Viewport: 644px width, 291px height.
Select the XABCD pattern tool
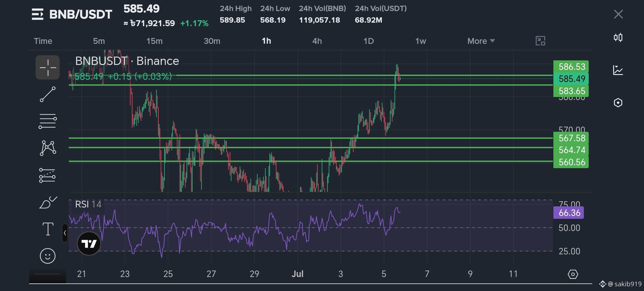tap(48, 148)
